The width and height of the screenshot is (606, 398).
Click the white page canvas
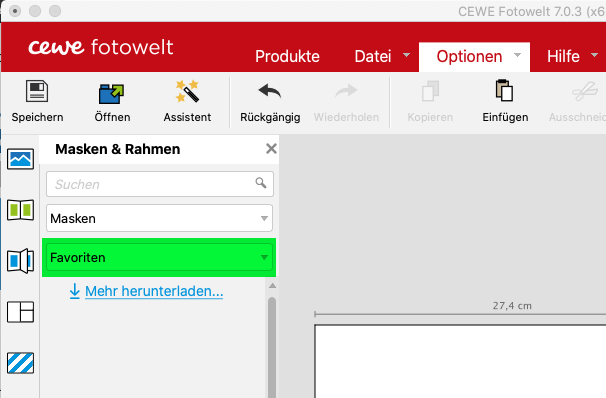461,362
